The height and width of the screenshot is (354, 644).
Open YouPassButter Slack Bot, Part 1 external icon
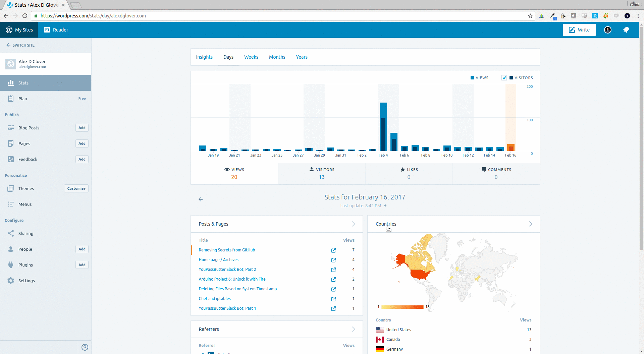tap(333, 309)
